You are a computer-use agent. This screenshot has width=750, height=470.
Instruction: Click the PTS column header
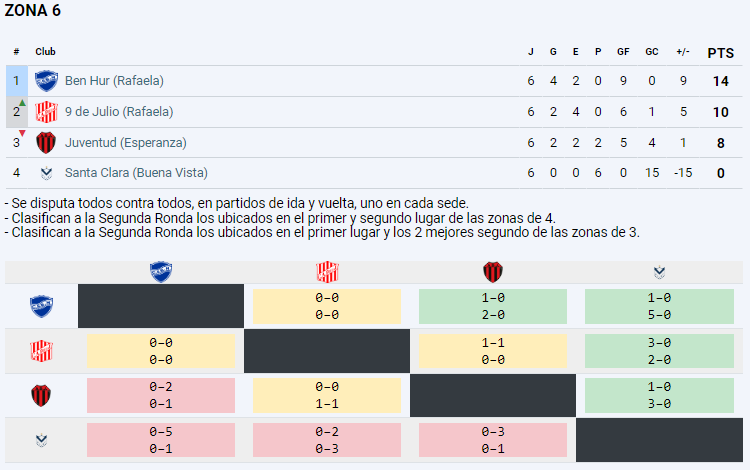[x=721, y=53]
